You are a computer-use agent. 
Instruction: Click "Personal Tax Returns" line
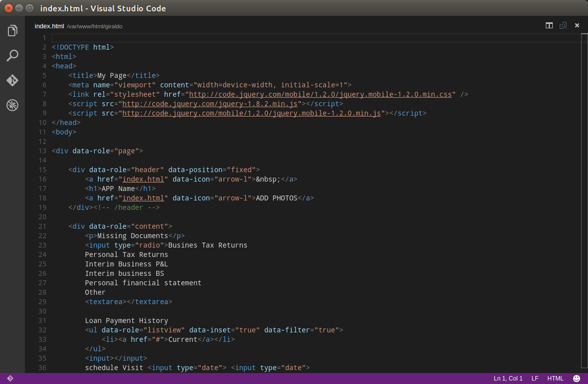(x=127, y=254)
